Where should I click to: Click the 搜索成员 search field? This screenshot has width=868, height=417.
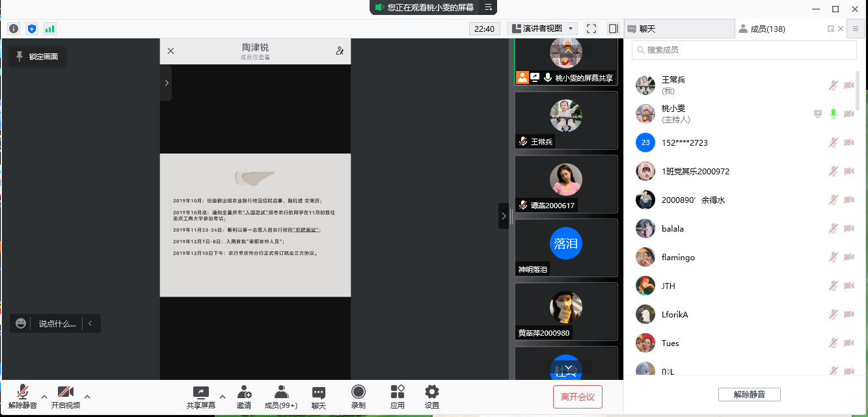pyautogui.click(x=744, y=50)
